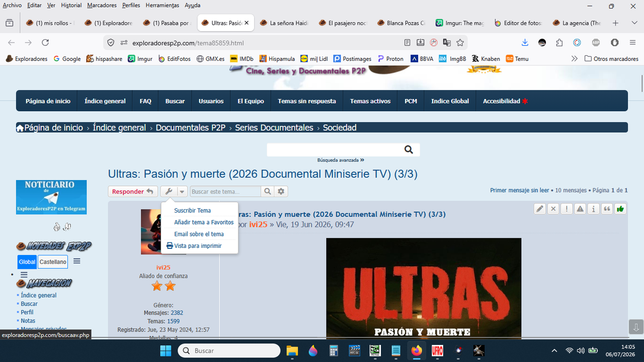Open Búsqueda avanzada link
644x362 pixels.
pos(341,160)
